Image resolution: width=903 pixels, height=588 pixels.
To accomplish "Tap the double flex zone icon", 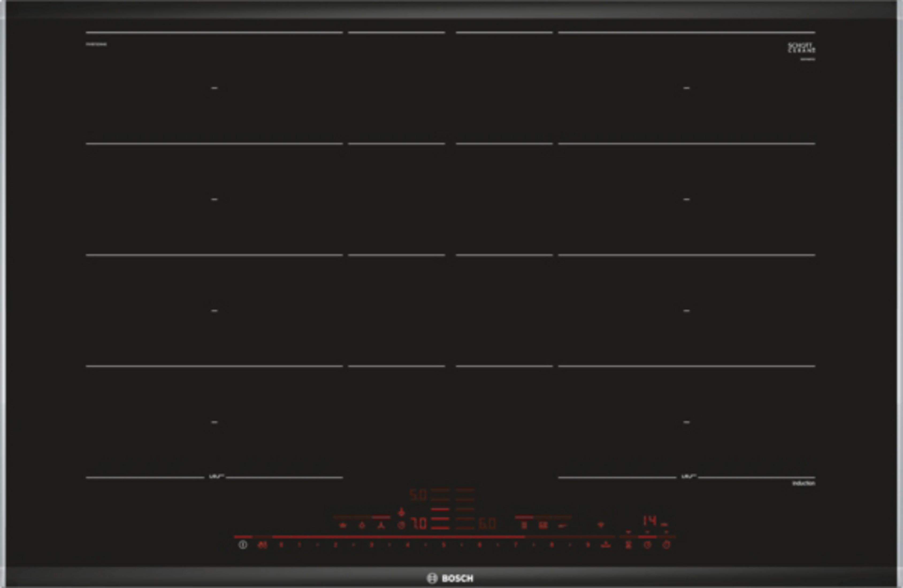I will (543, 525).
